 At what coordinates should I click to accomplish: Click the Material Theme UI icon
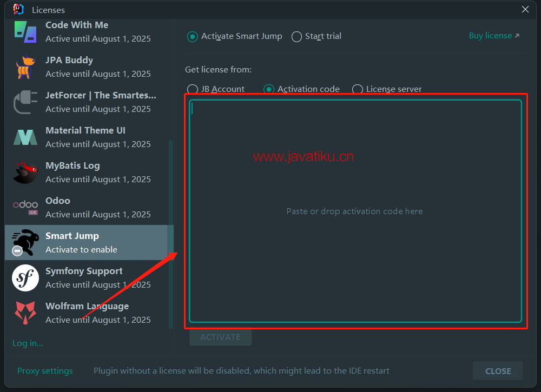coord(25,137)
